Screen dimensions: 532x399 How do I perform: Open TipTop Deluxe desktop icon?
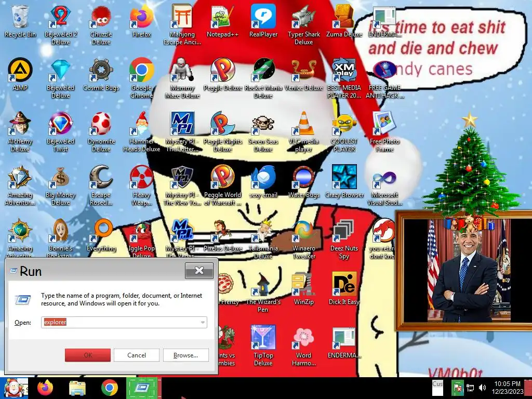point(263,346)
